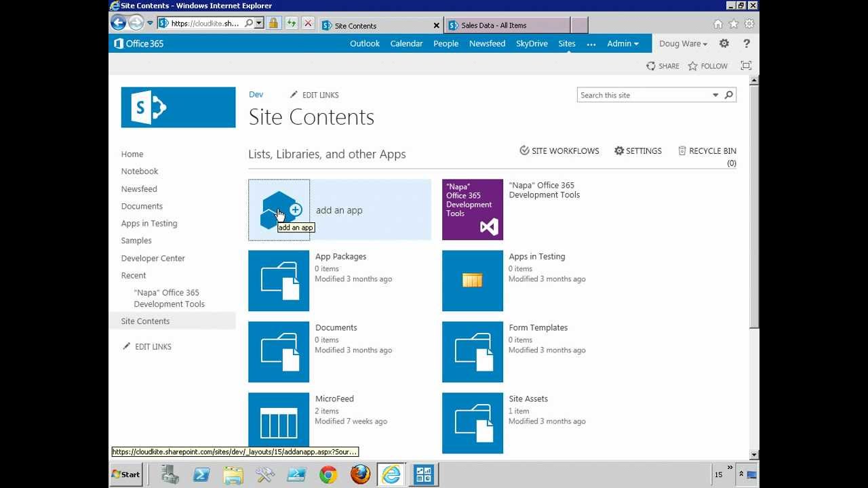Click EDIT LINKS beside the Dev link
Viewport: 868px width, 488px height.
(314, 95)
